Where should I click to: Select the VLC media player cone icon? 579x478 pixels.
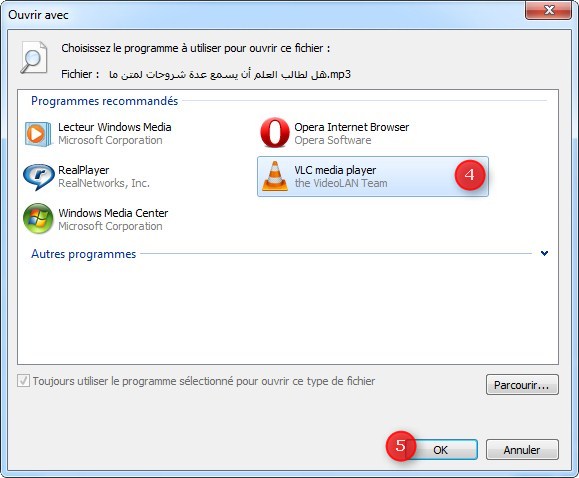pos(275,176)
